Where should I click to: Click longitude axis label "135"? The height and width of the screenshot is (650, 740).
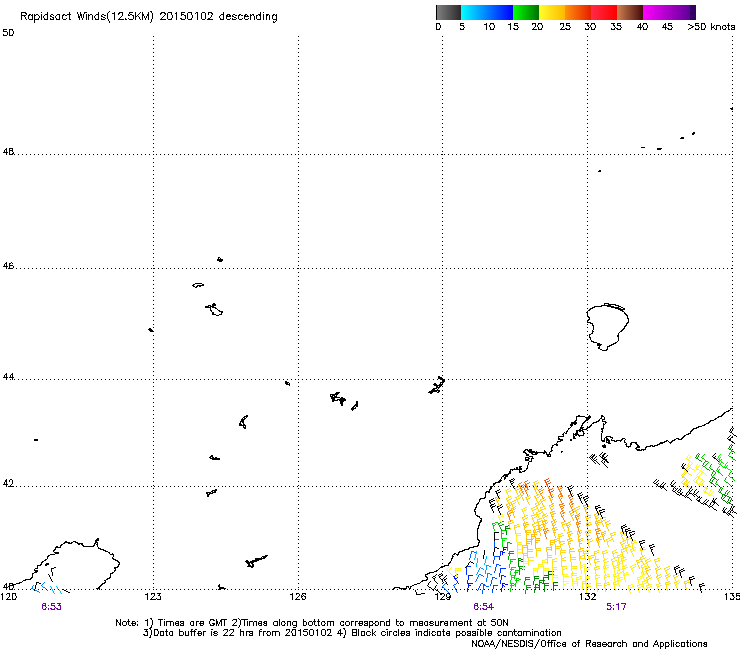click(732, 597)
